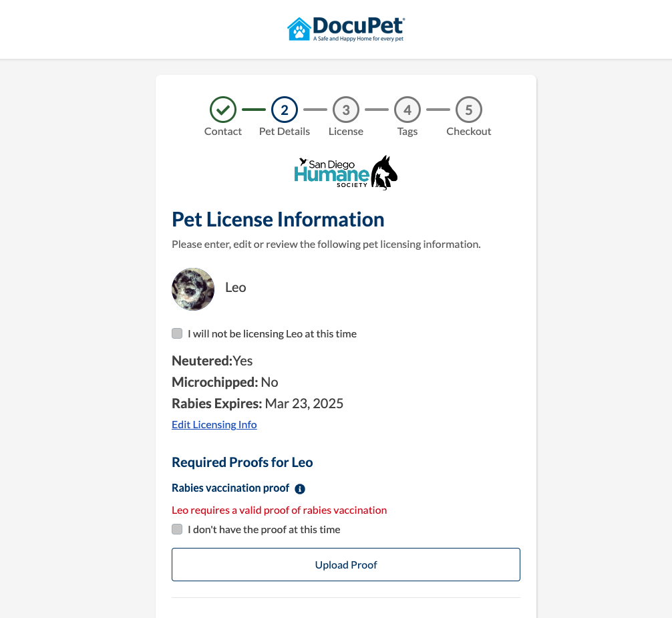This screenshot has height=618, width=672.
Task: Check "I will not be licensing Leo" box
Action: point(177,333)
